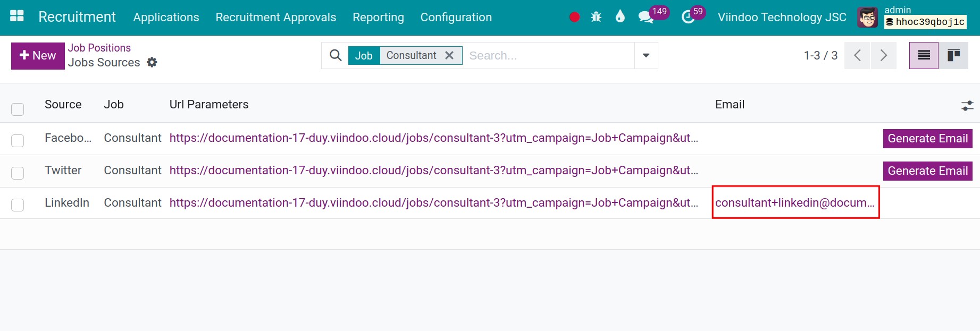Open the optional columns adjust icon
Image resolution: width=980 pixels, height=331 pixels.
(x=967, y=106)
